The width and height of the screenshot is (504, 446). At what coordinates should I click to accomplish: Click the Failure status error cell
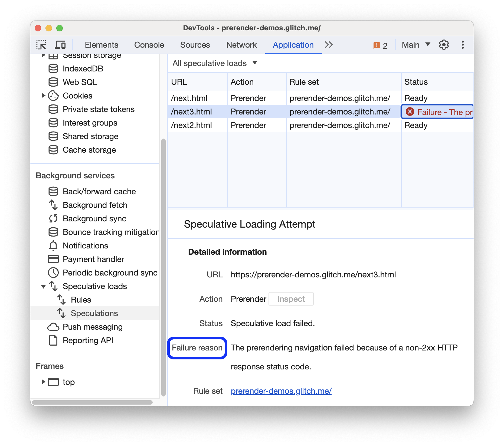point(437,112)
